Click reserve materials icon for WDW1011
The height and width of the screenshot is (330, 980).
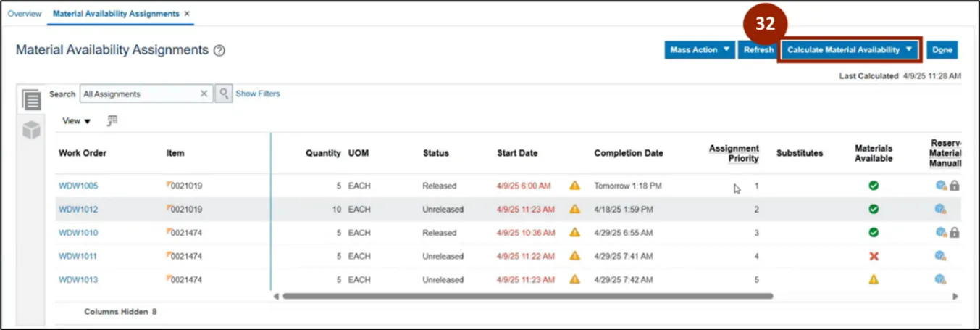coord(940,256)
